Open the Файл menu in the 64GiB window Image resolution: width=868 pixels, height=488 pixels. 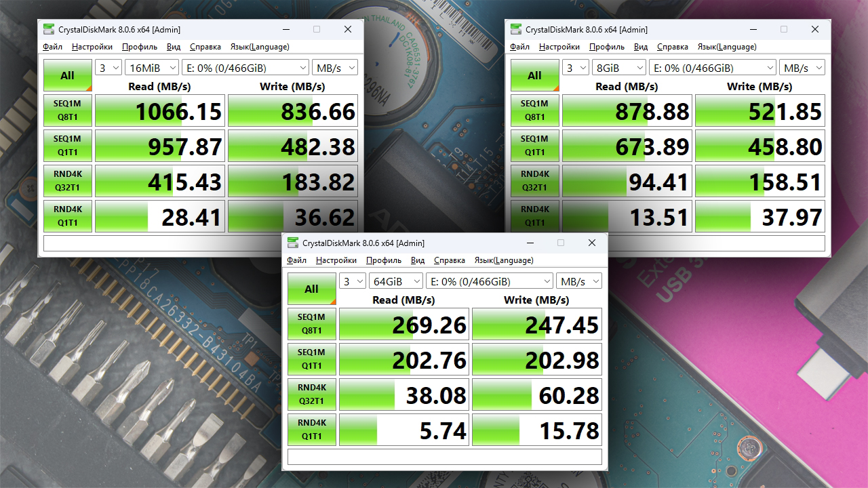[x=296, y=260]
